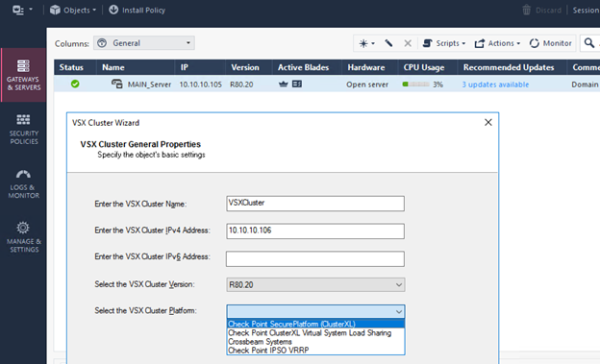Screen dimensions: 600x364
Task: Toggle the VSX Cluster Platform dropdown arrow
Action: click(399, 311)
